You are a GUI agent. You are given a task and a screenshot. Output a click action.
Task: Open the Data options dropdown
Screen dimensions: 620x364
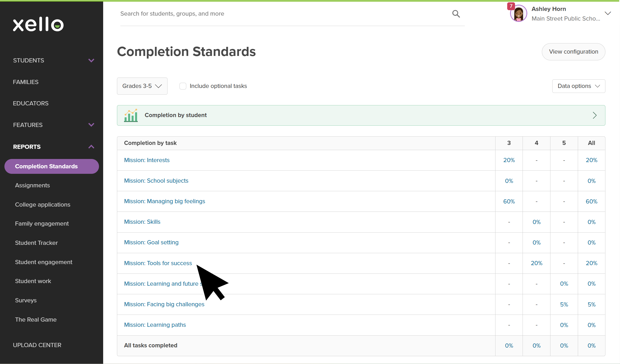click(x=578, y=86)
